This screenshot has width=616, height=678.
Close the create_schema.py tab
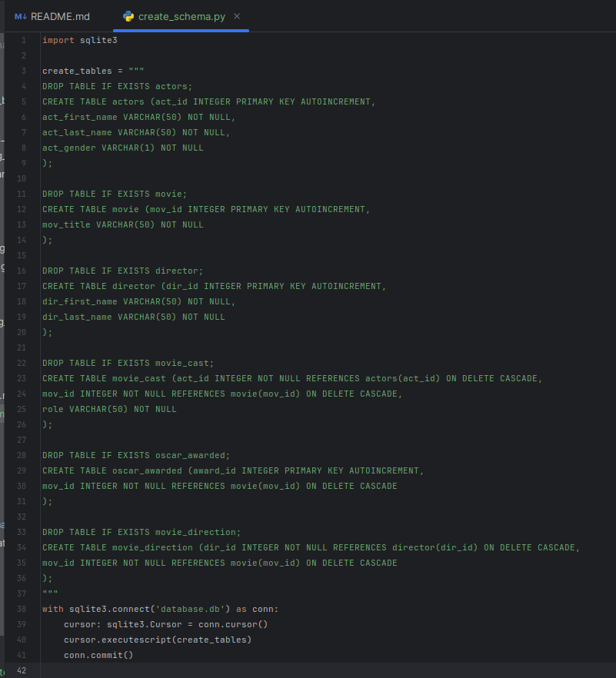point(236,15)
